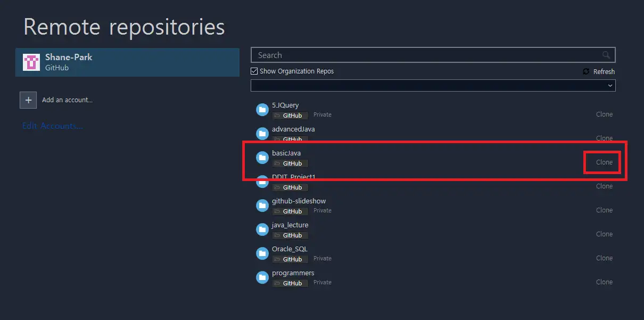Click the Private label on Oracle_SQL
This screenshot has width=644, height=320.
[323, 258]
